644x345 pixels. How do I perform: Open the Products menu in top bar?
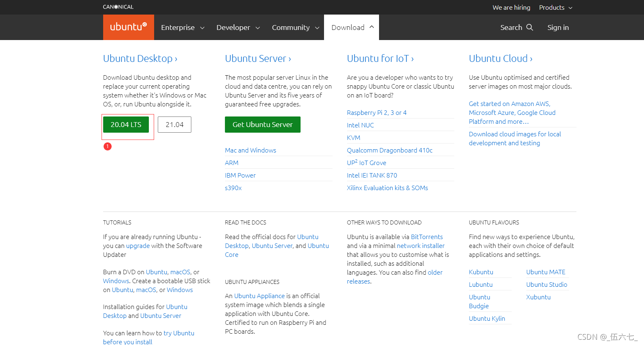coord(556,7)
